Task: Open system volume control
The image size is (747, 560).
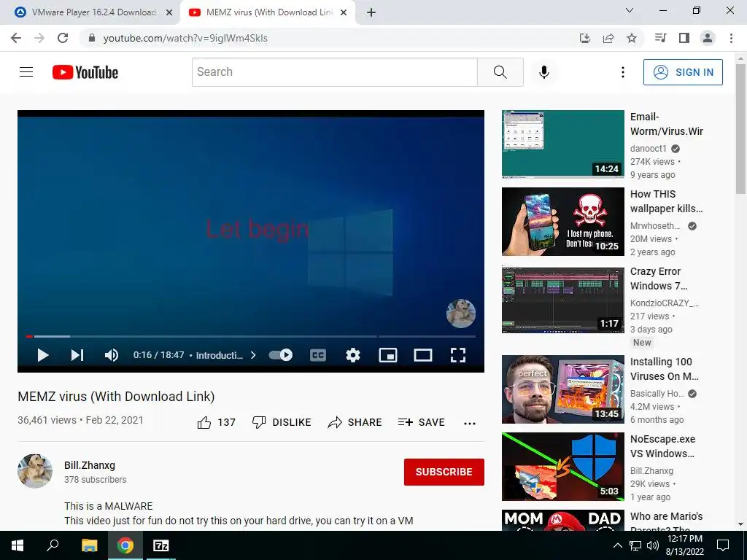Action: [653, 545]
